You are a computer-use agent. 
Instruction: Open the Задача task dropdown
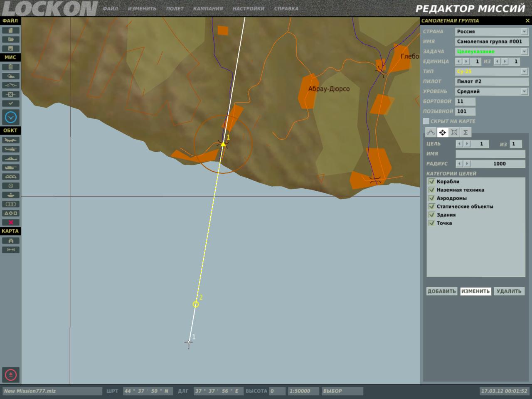click(524, 52)
